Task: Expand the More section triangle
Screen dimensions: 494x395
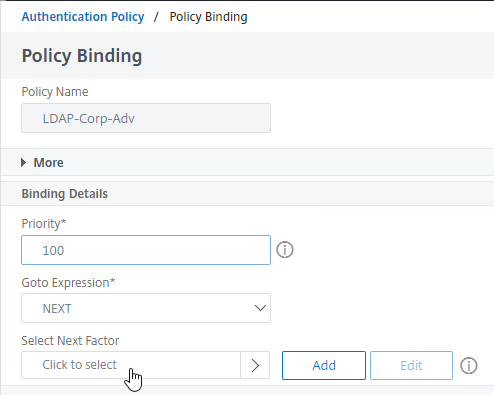Action: coord(23,163)
